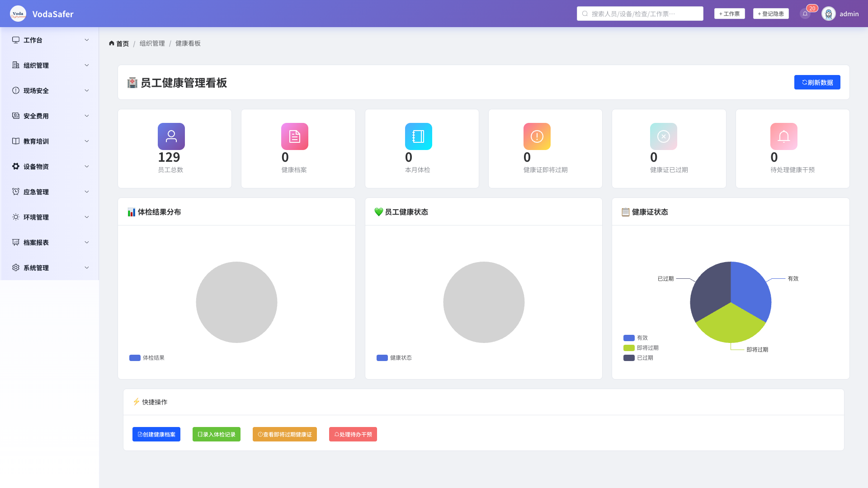Click the 应急管理 alarm icon in sidebar
Image resolution: width=868 pixels, height=488 pixels.
pos(16,192)
